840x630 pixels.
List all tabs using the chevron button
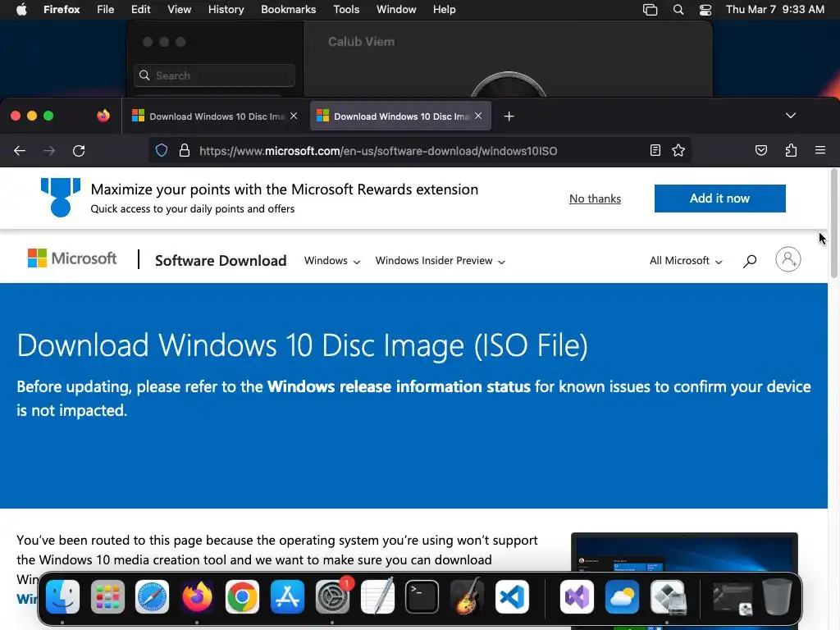click(x=790, y=116)
